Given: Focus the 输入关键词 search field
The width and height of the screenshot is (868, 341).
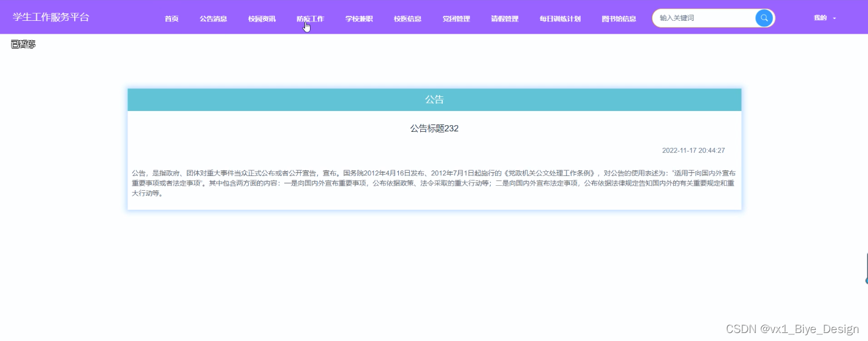Looking at the screenshot, I should (704, 18).
